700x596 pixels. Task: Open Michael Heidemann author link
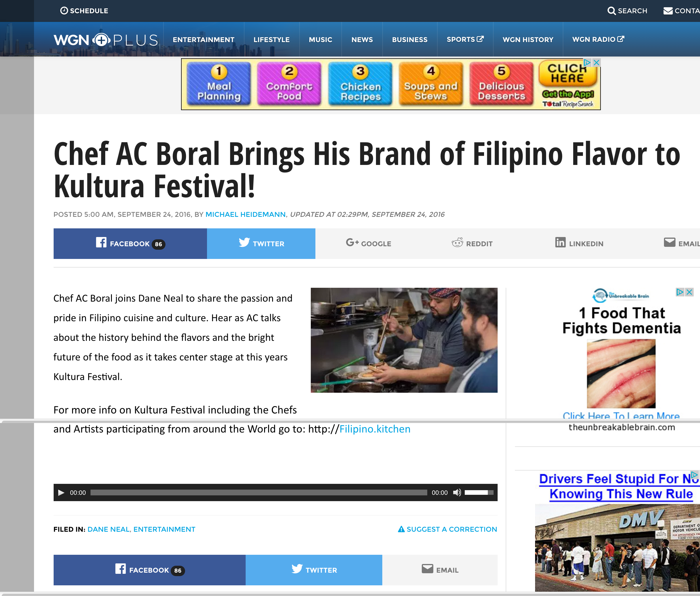[246, 215]
